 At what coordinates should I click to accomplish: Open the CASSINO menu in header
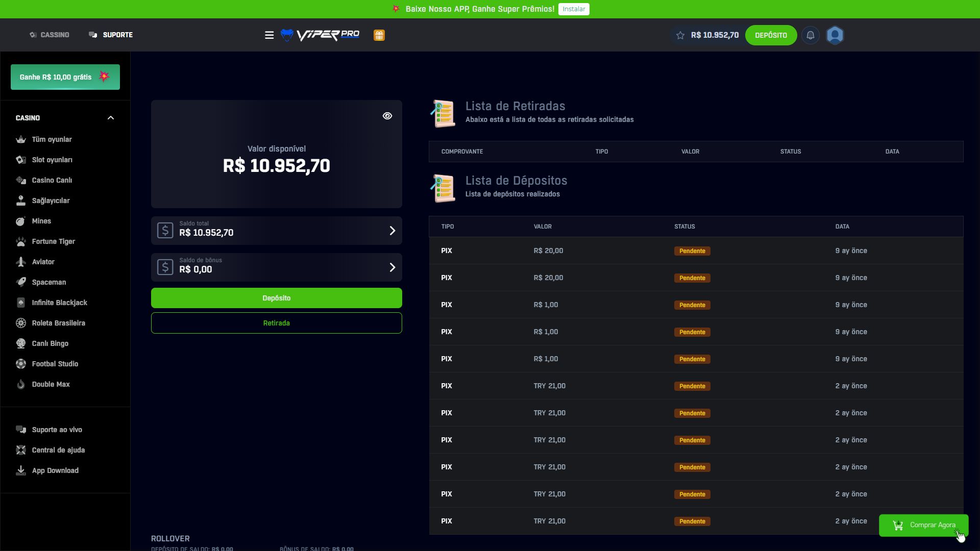tap(50, 35)
